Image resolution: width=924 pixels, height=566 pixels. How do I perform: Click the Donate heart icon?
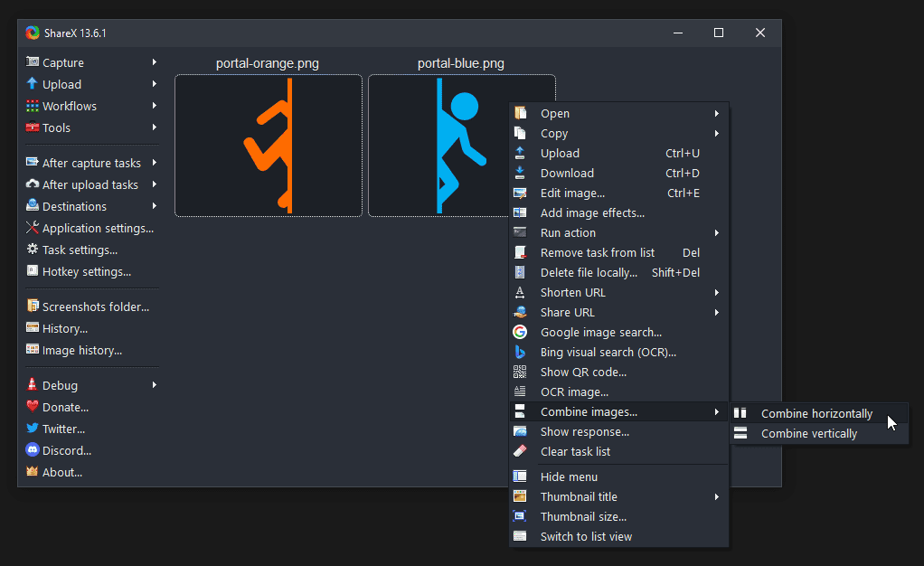point(33,407)
